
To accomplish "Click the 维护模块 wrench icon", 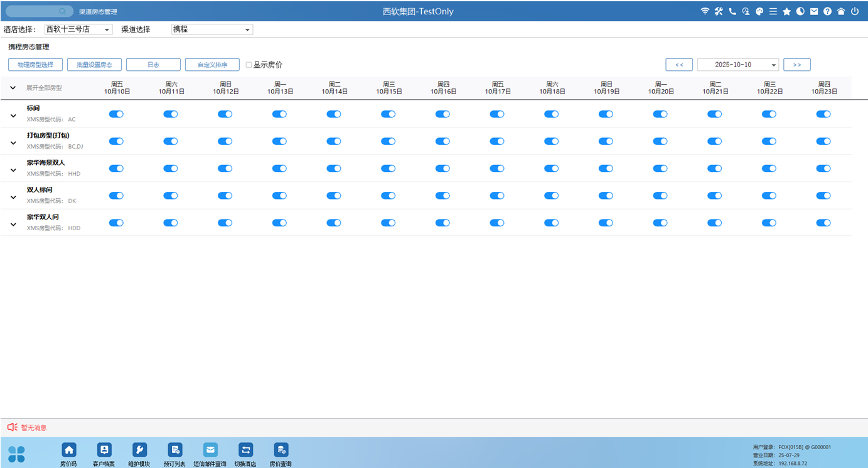I will click(x=139, y=450).
